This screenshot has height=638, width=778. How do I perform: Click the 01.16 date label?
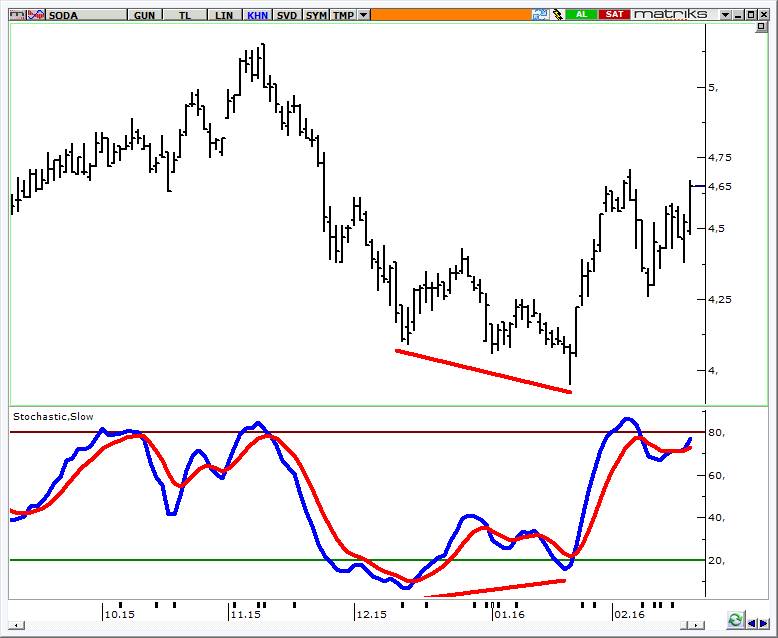click(509, 614)
